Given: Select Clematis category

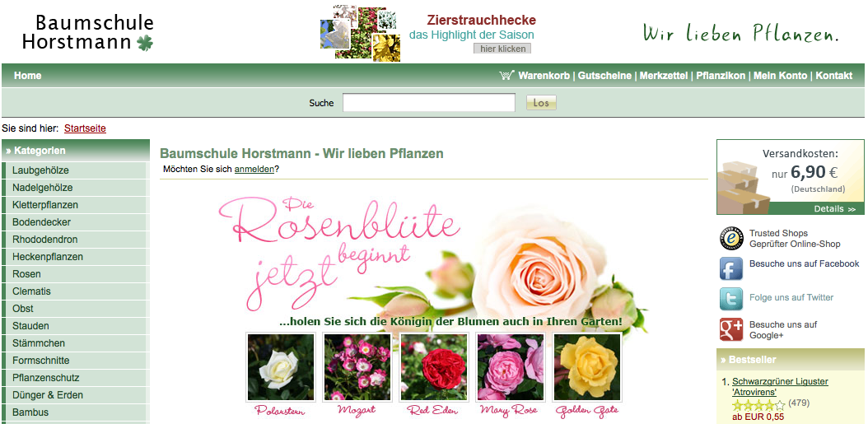Looking at the screenshot, I should click(x=75, y=291).
